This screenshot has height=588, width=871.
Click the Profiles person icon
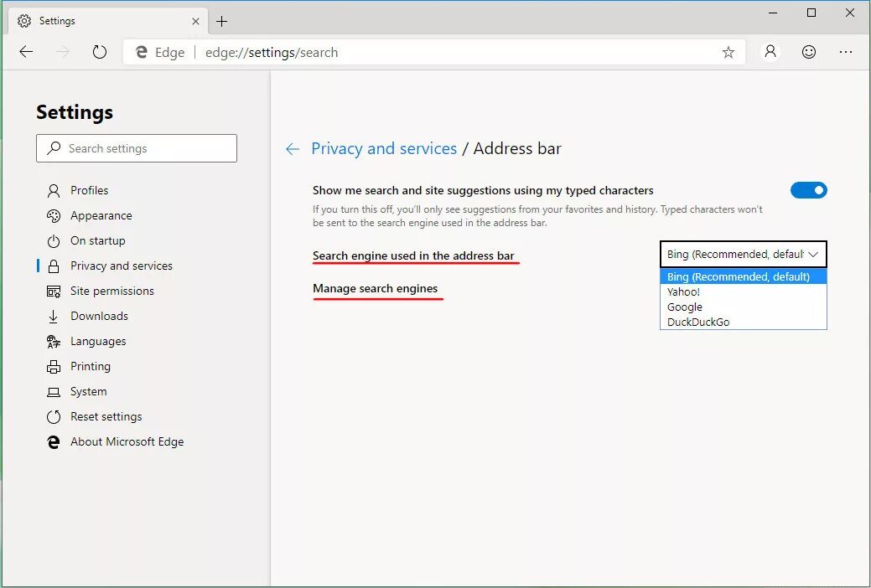coord(54,190)
